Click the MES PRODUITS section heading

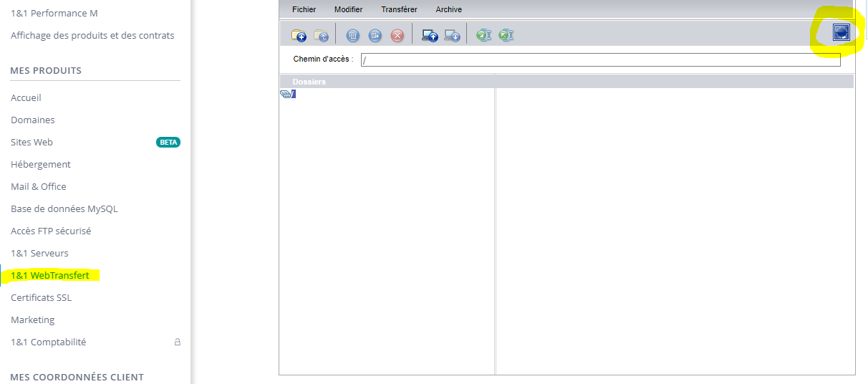pyautogui.click(x=46, y=70)
